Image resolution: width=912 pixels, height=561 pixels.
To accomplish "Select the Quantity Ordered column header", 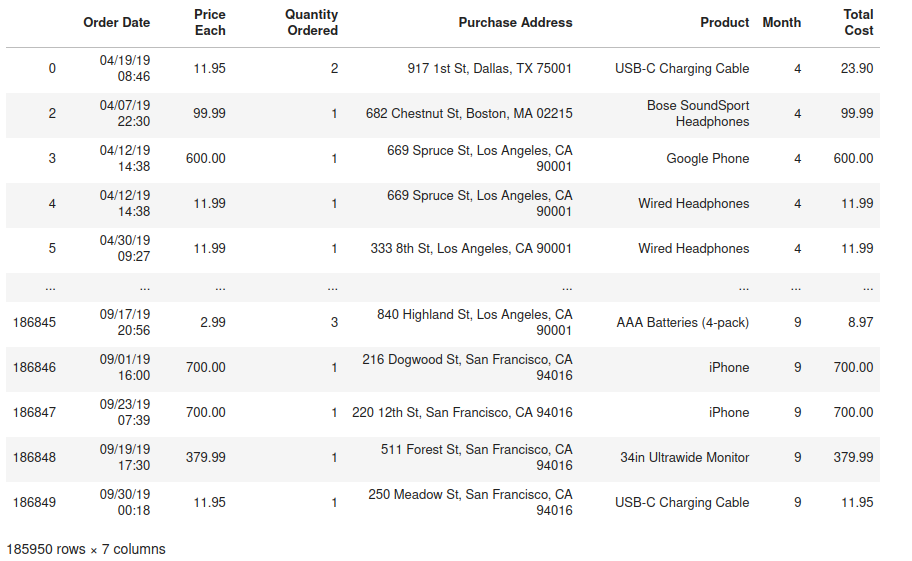I will pyautogui.click(x=312, y=22).
